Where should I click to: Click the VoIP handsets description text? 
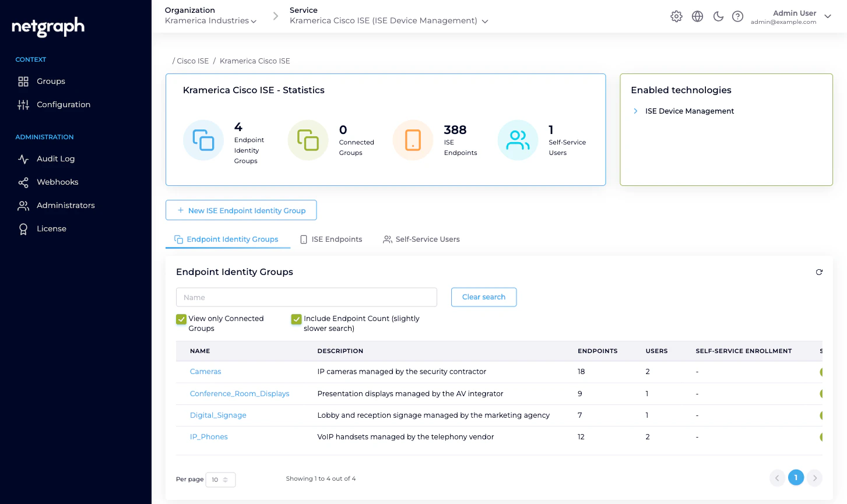[x=406, y=437]
